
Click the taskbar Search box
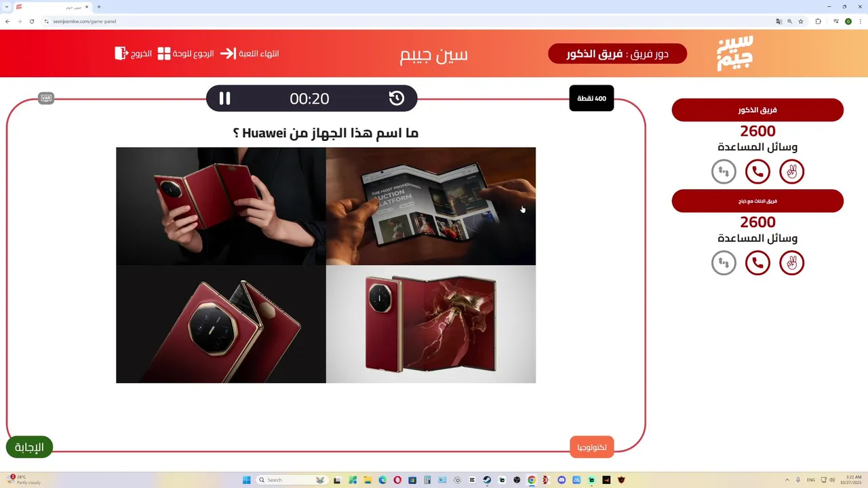(291, 480)
